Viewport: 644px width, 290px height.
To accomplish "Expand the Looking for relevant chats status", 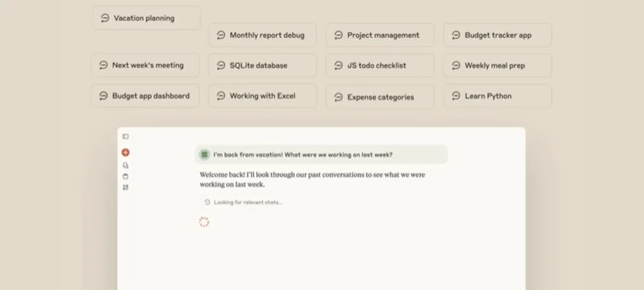I will click(x=248, y=203).
